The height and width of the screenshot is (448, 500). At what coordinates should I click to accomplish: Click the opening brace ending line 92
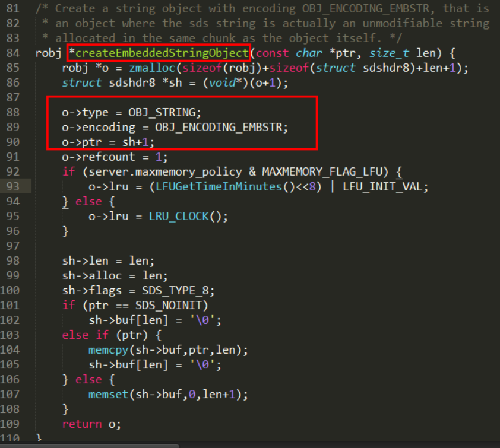(x=399, y=173)
